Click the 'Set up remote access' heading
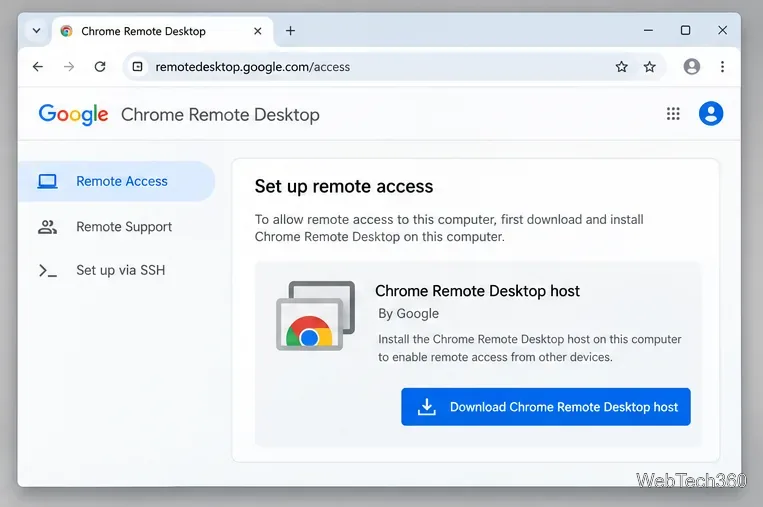The image size is (763, 507). click(344, 186)
